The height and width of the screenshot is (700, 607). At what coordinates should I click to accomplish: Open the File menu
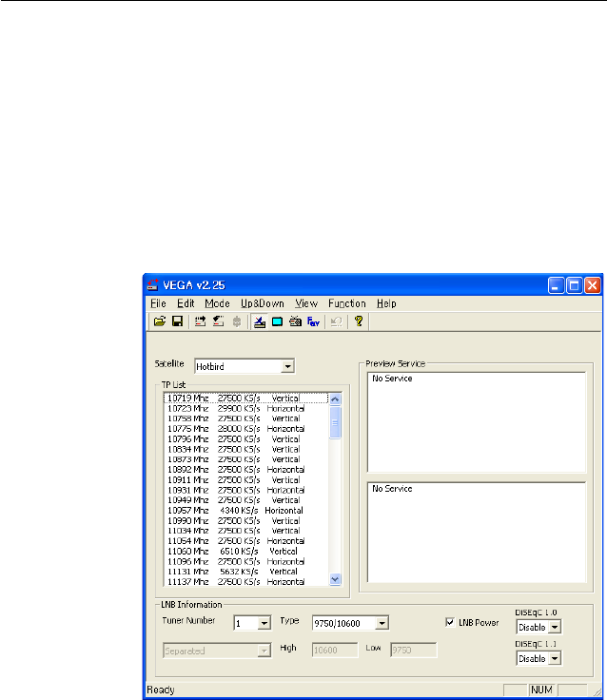pyautogui.click(x=158, y=303)
